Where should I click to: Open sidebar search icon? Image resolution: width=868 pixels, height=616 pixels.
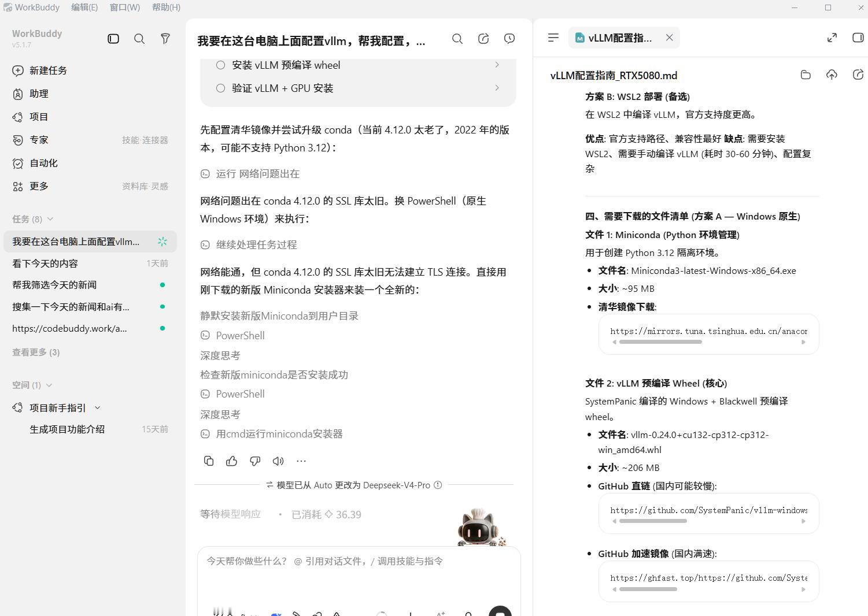pos(139,39)
